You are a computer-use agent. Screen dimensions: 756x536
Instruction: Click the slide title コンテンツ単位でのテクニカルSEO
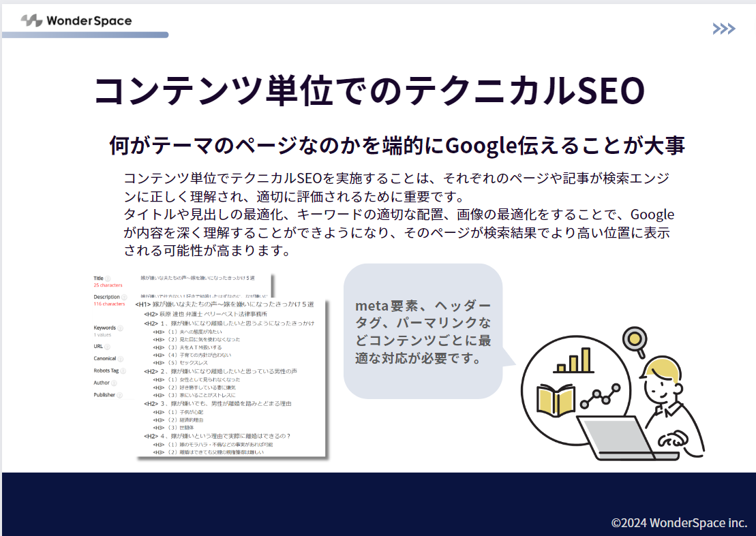[x=369, y=91]
